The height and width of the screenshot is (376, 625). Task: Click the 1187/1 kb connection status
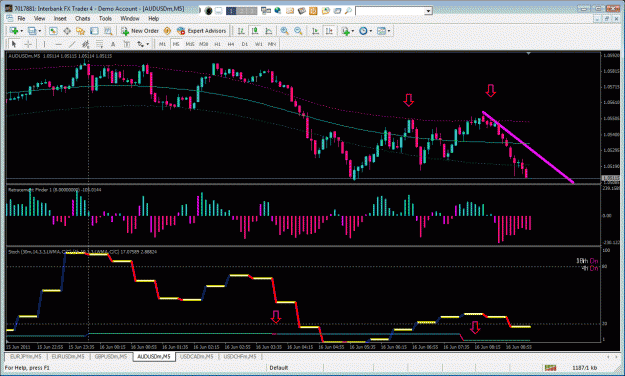click(584, 368)
